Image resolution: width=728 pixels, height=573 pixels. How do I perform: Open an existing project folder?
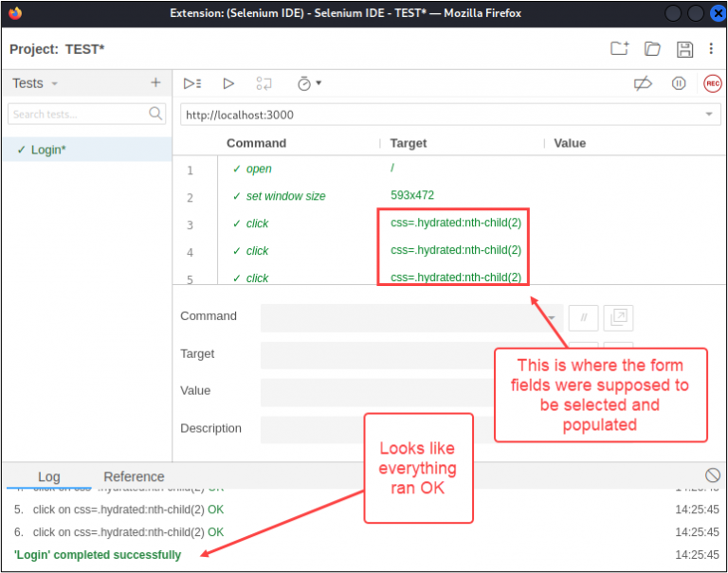(x=652, y=49)
